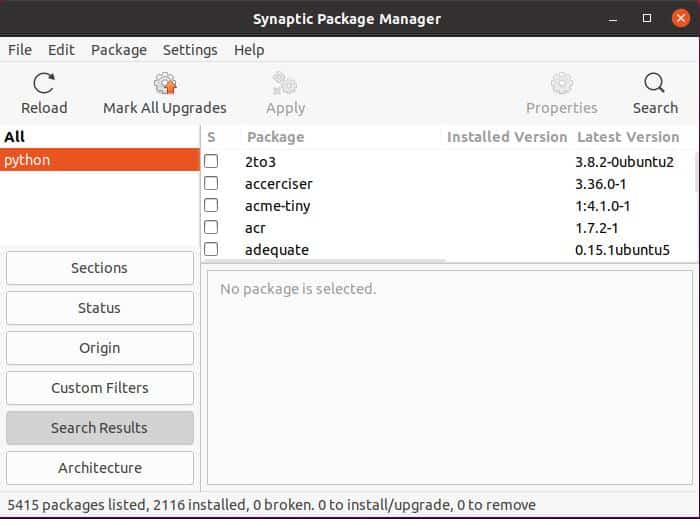
Task: Tick the checkbox for 2to3 package
Action: pyautogui.click(x=211, y=161)
